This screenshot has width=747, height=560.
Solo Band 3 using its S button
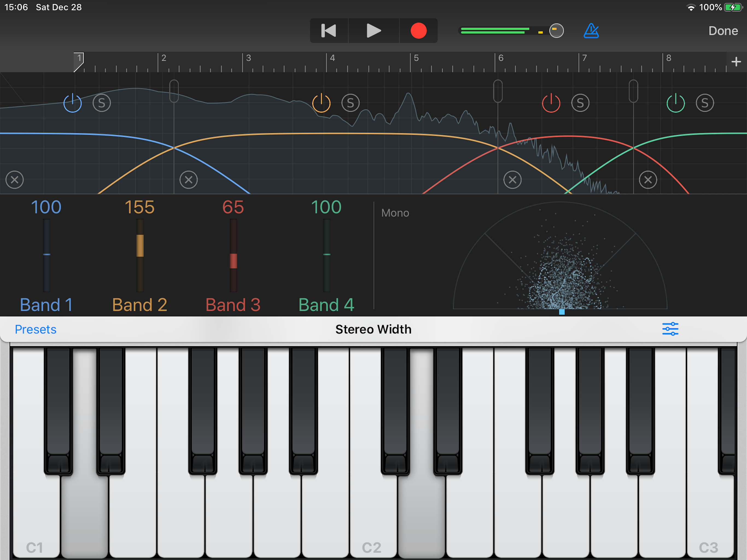pyautogui.click(x=580, y=103)
